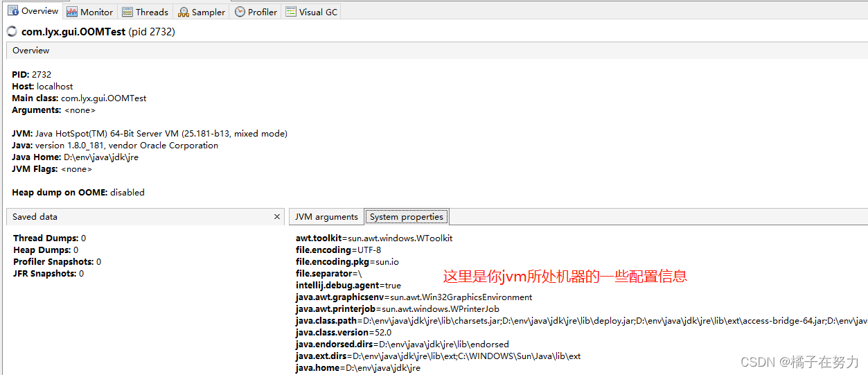Click the file.separator property line
The image size is (868, 375).
click(329, 274)
